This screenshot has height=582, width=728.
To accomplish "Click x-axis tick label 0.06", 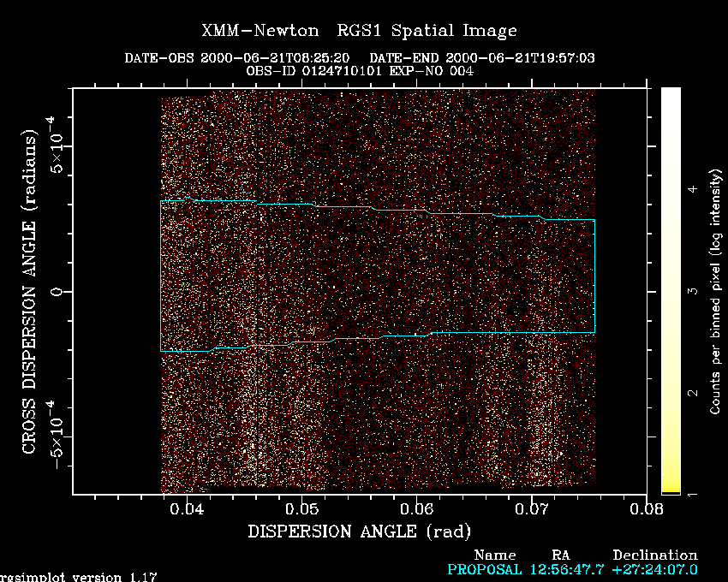I will (x=416, y=509).
